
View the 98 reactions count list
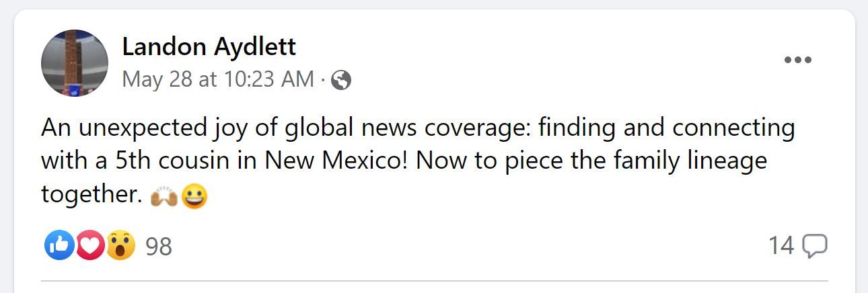tap(159, 247)
